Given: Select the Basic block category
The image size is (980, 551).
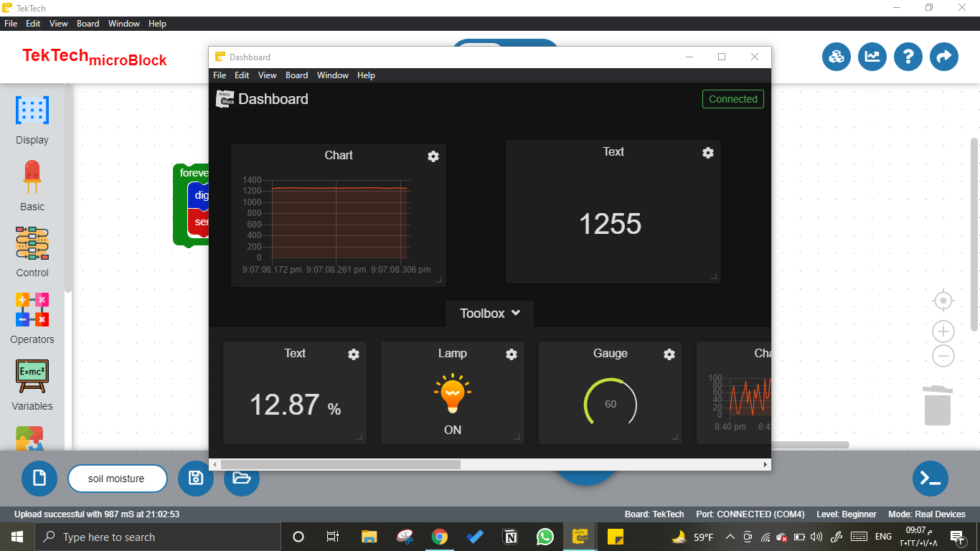Looking at the screenshot, I should [32, 187].
